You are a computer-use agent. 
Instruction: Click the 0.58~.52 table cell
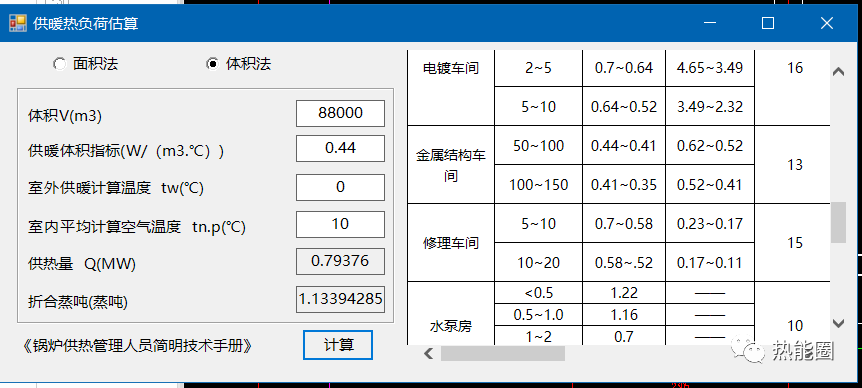(x=624, y=263)
